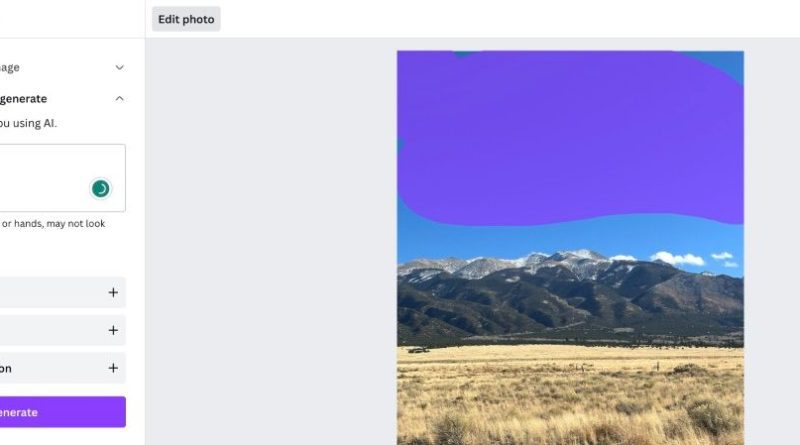Click the plus icon on the uppermost gray row
The width and height of the screenshot is (800, 445).
click(113, 292)
